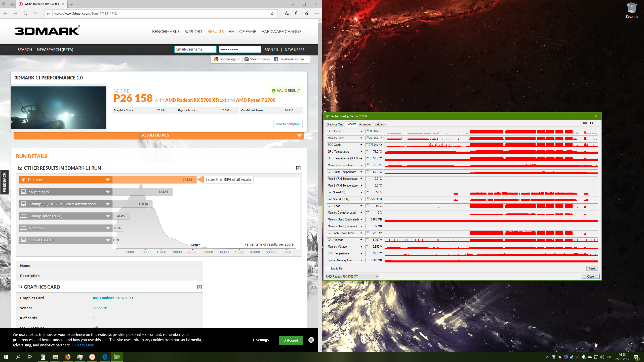Click the GPU-Z refresh sensors icon
Viewport: 644px width, 362px height.
(591, 123)
